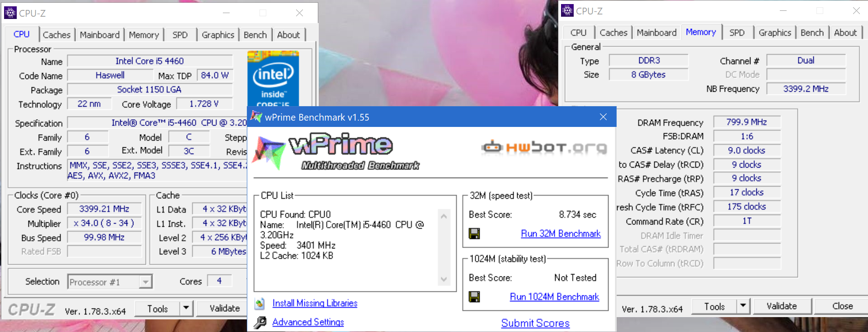
Task: Open About tab in left CPU-Z
Action: point(288,35)
